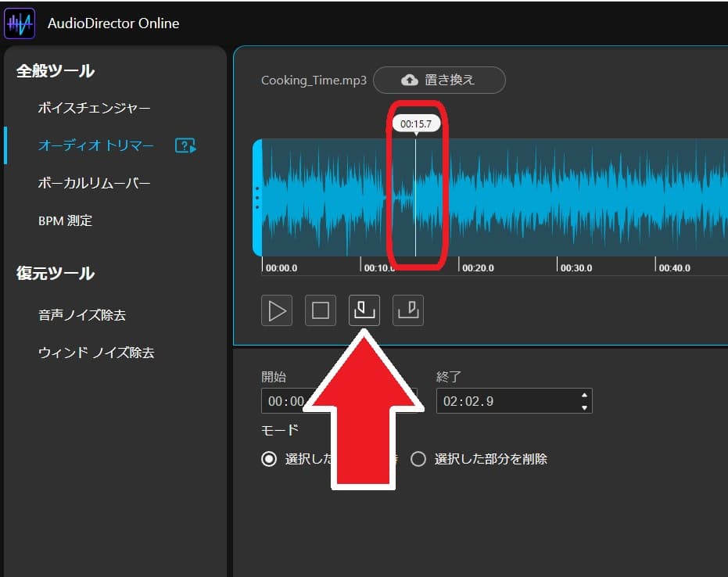
Task: Open the BPM 測定 tool
Action: click(66, 220)
